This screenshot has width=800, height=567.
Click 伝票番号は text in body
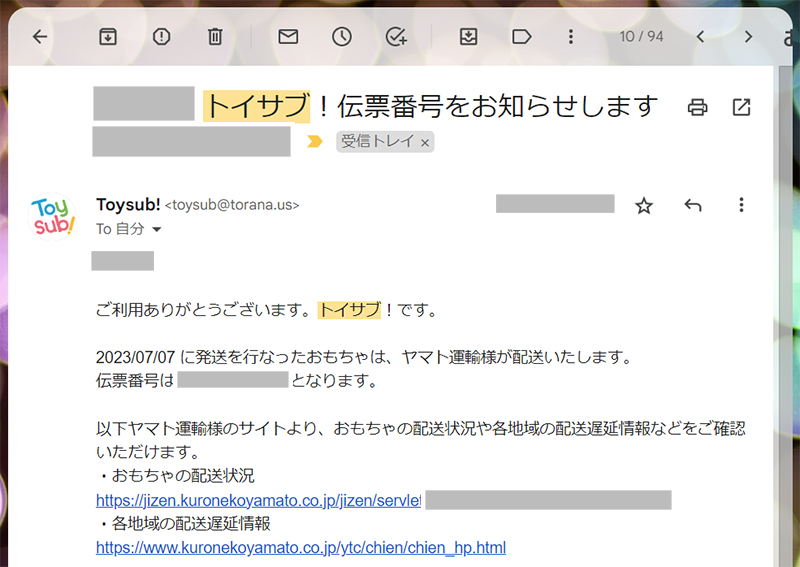135,380
